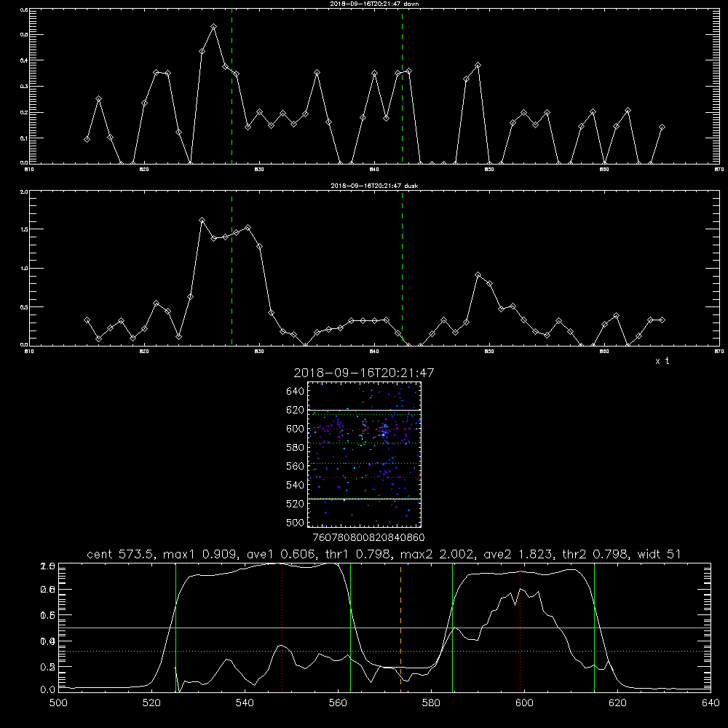The image size is (728, 728).
Task: Click the lower white horizontal line at 525 in small image
Action: (x=364, y=499)
